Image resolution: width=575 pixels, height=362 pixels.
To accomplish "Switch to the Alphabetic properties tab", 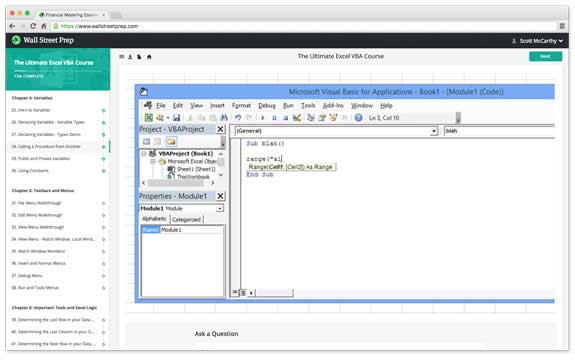I will (x=154, y=219).
